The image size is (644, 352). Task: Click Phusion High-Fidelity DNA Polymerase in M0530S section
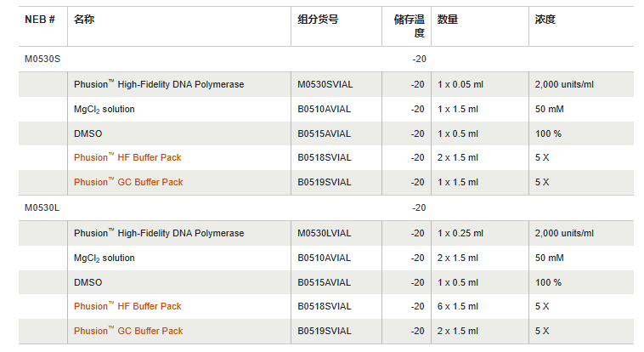click(x=159, y=84)
